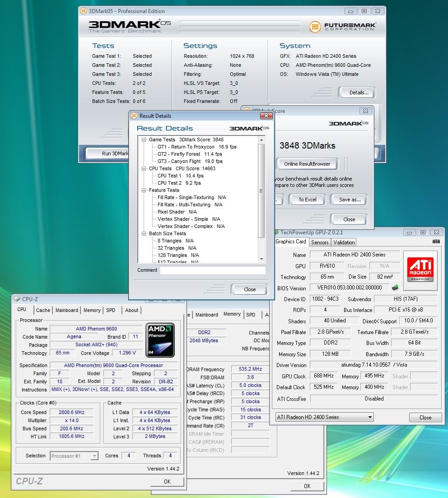Click the Save as... button
The width and height of the screenshot is (448, 498).
350,200
